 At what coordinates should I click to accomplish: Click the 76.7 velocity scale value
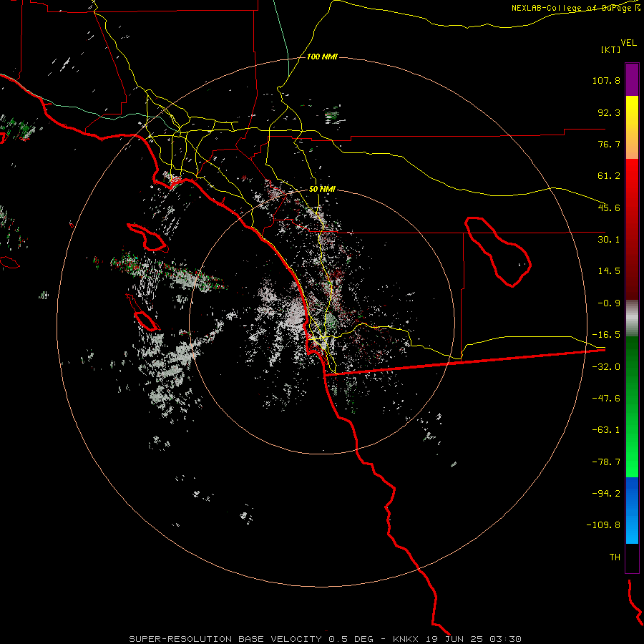609,144
